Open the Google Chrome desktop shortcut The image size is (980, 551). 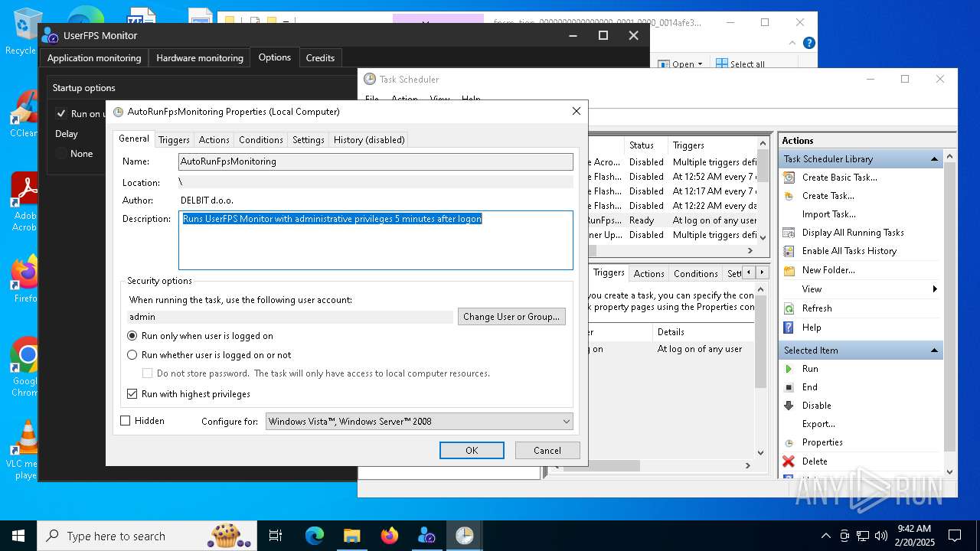click(x=25, y=367)
